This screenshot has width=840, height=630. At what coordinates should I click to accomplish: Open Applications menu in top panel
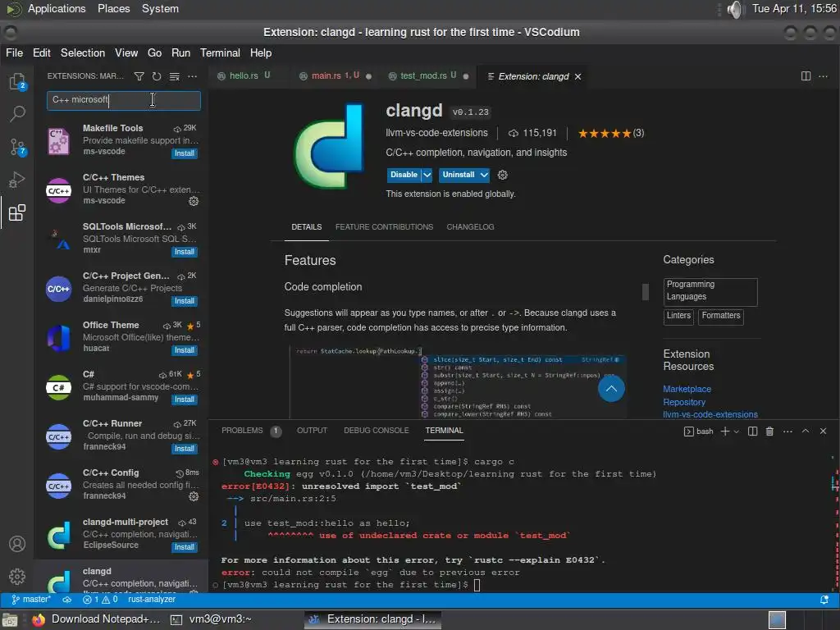point(57,9)
